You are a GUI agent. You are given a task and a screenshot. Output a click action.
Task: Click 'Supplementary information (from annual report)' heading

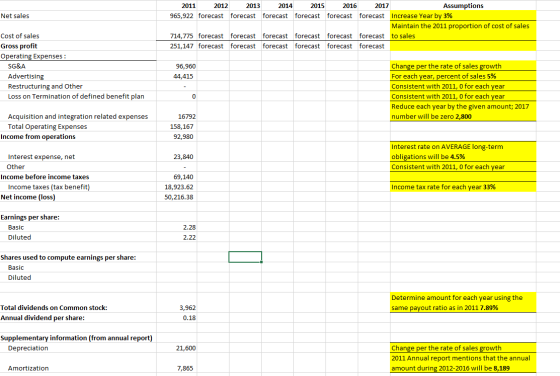point(76,338)
